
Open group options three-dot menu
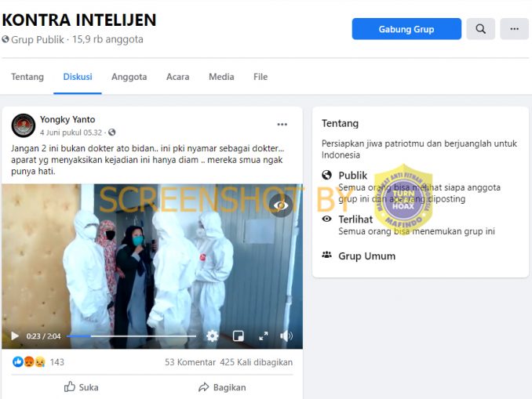[515, 29]
